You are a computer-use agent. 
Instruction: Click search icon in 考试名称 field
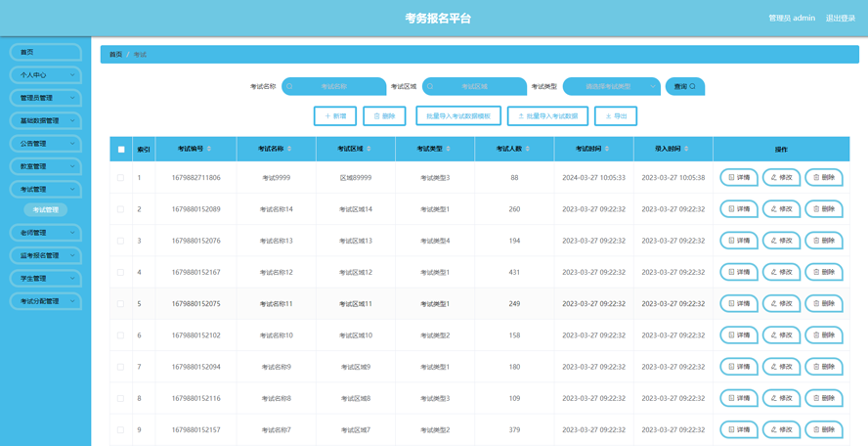click(x=289, y=86)
